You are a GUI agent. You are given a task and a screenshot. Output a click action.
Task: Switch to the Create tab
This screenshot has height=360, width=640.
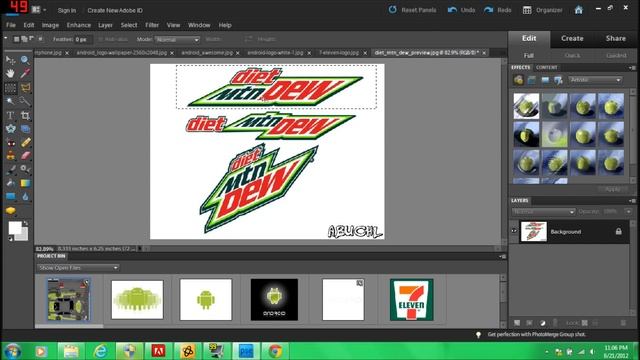[572, 38]
